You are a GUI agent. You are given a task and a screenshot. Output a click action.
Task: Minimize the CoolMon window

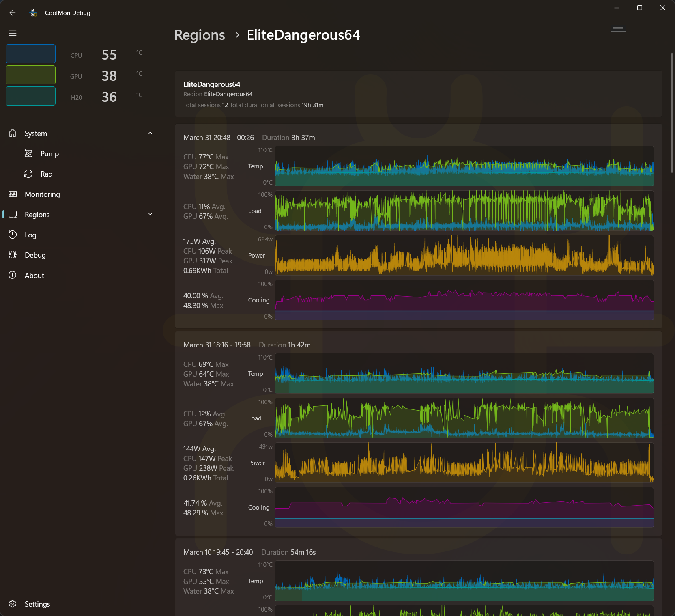point(617,8)
